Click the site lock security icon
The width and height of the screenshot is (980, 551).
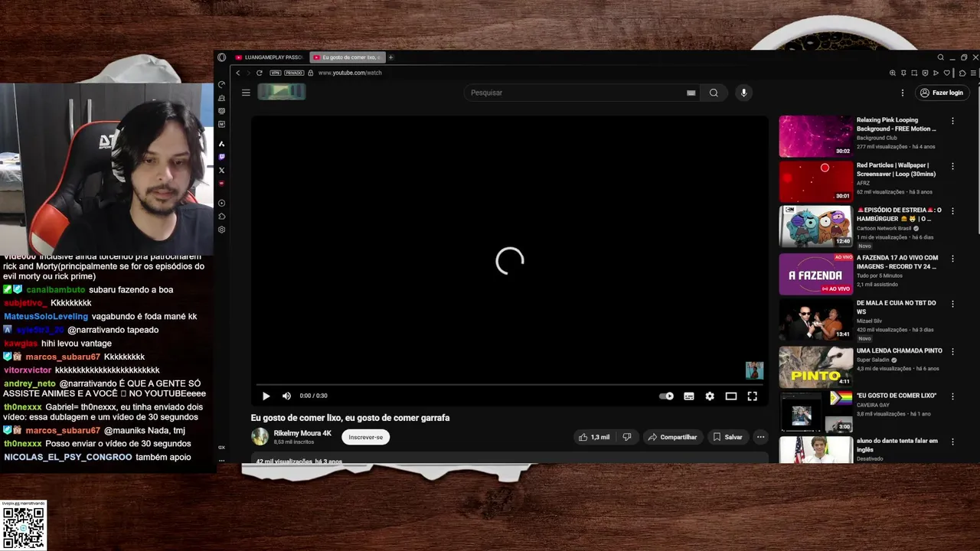coord(311,73)
